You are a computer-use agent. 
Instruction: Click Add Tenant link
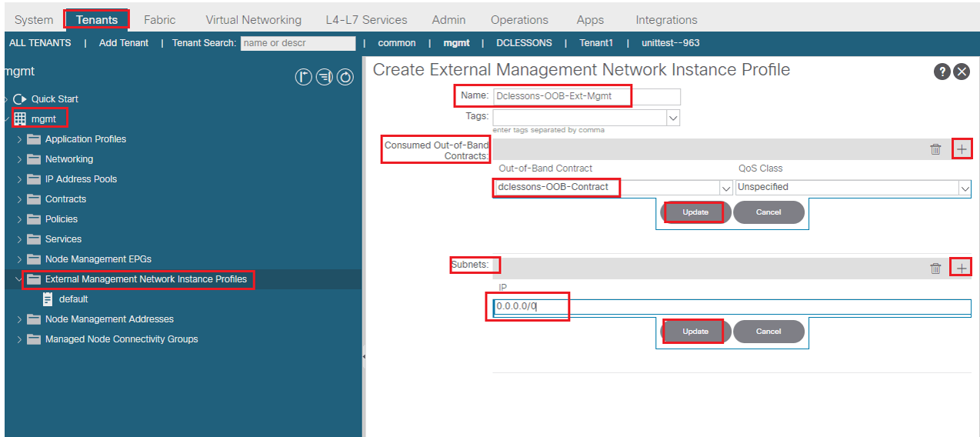pyautogui.click(x=125, y=43)
